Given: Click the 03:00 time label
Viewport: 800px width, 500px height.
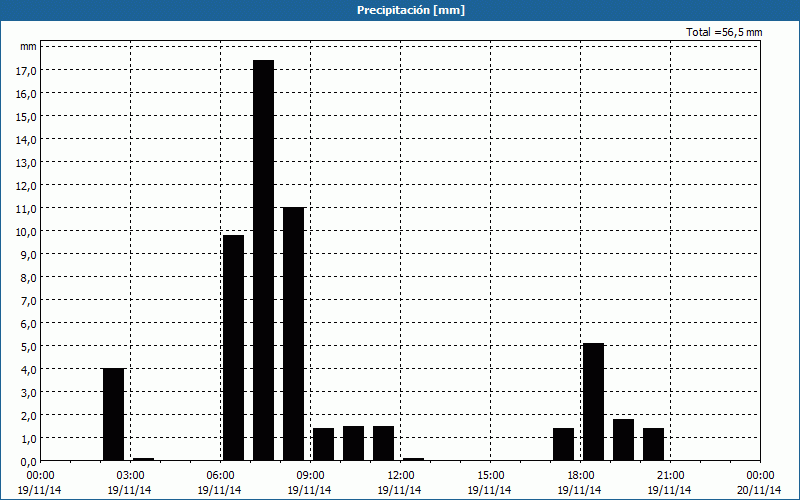Looking at the screenshot, I should click(x=130, y=476).
